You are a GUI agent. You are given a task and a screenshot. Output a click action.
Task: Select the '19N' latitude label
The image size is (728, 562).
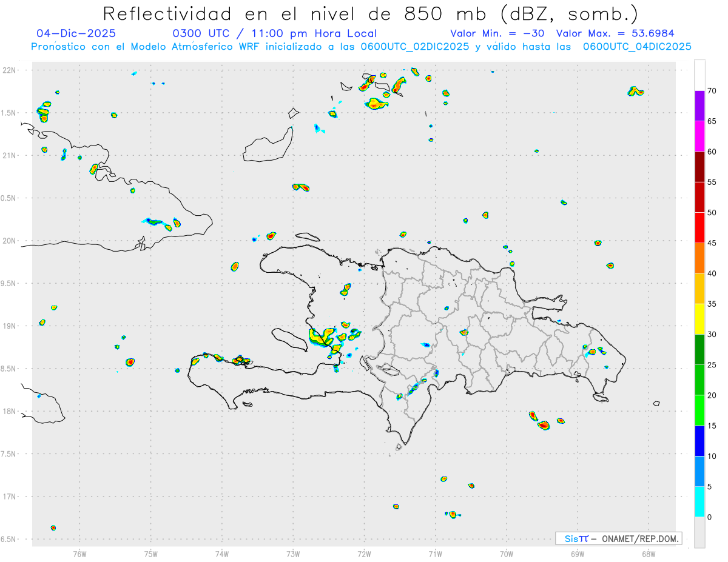pos(9,326)
